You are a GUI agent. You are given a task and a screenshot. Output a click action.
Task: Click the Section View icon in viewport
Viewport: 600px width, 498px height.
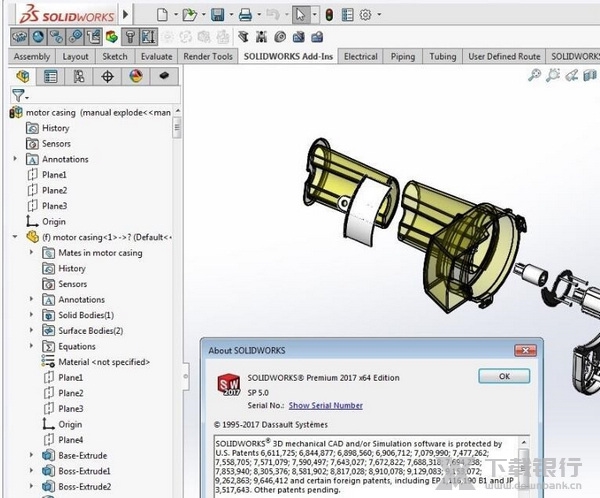[x=590, y=75]
